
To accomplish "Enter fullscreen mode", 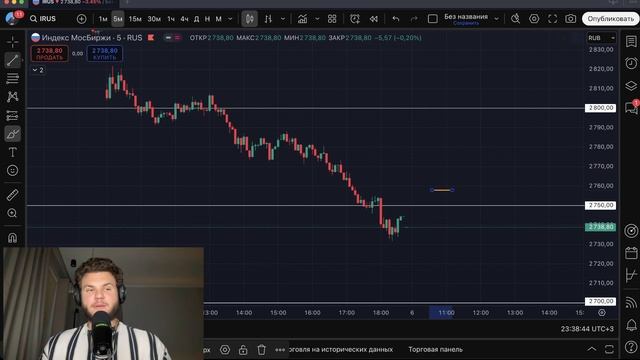I will click(x=553, y=19).
